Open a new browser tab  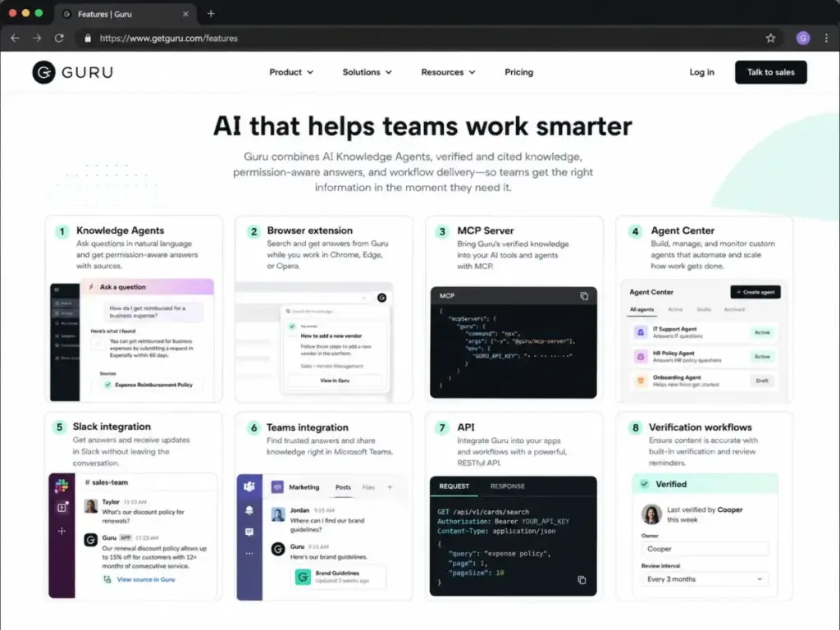(x=211, y=14)
